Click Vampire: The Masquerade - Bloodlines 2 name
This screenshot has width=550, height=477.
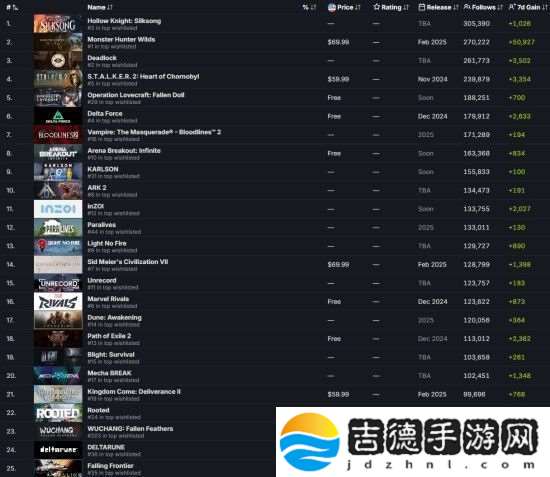[154, 132]
